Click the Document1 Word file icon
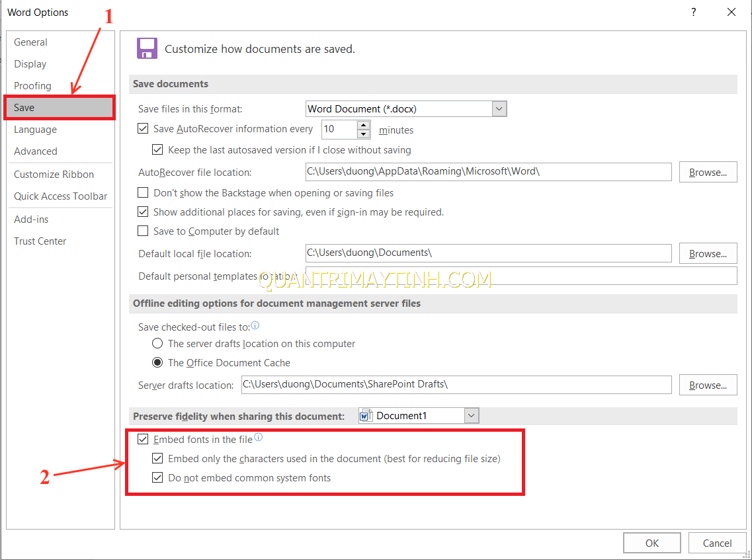This screenshot has width=752, height=560. click(x=366, y=416)
